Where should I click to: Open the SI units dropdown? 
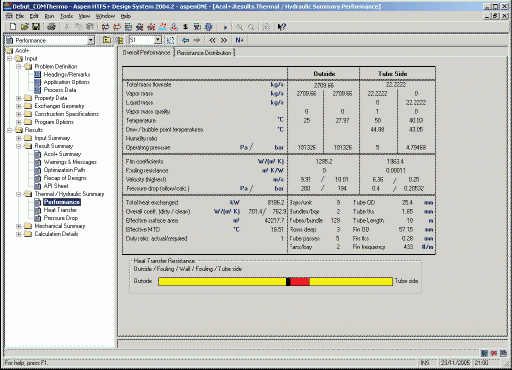point(158,40)
